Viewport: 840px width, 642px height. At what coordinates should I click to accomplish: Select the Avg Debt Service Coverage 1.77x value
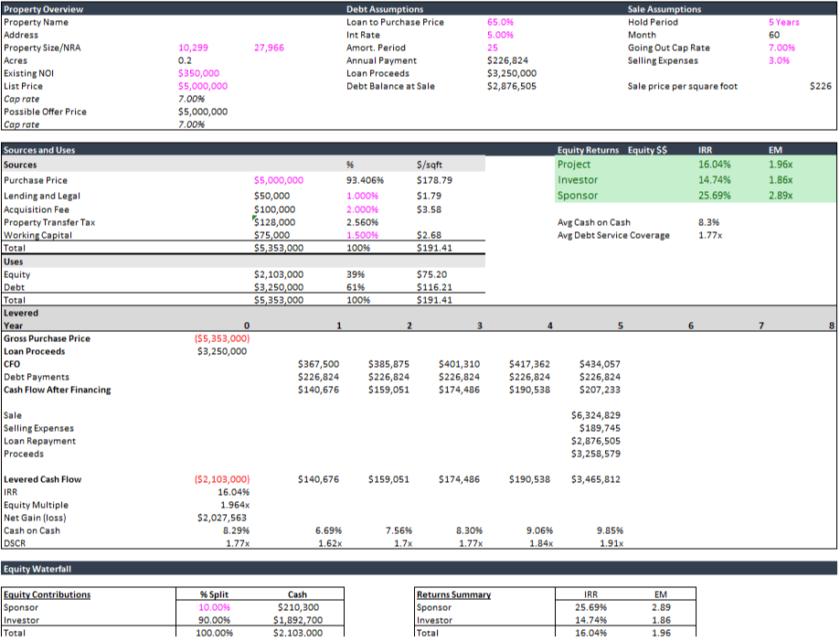709,235
